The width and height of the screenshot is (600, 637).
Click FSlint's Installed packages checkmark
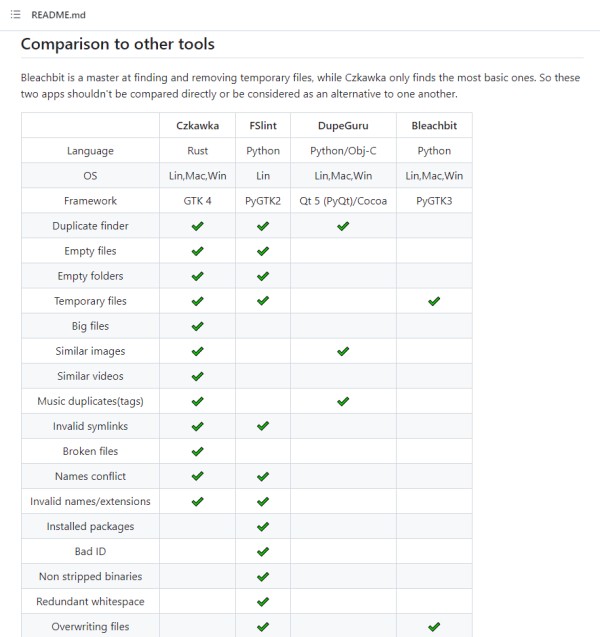(263, 526)
